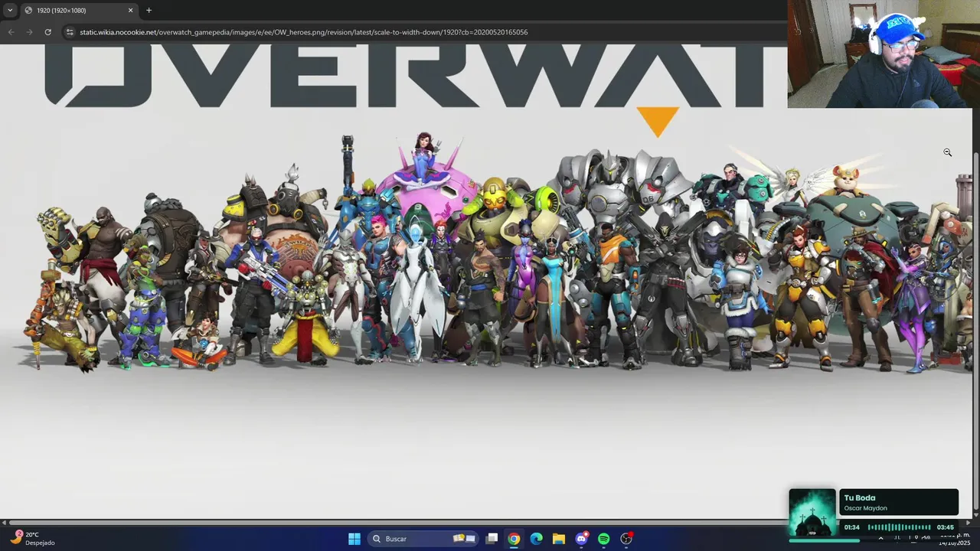Open the OBS icon on the taskbar
Screen dimensions: 980x551
point(626,539)
